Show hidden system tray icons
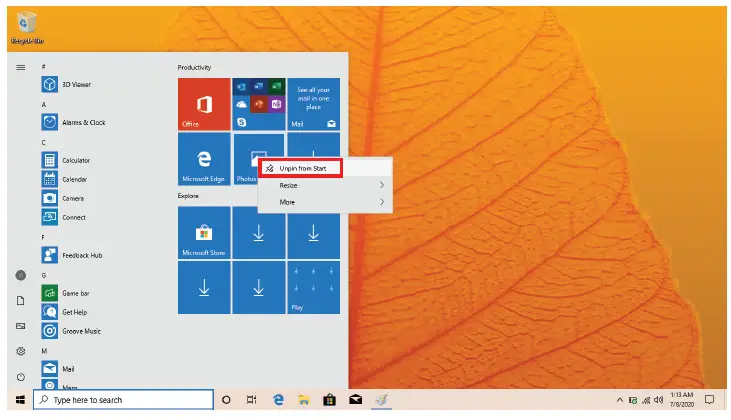 (x=620, y=400)
